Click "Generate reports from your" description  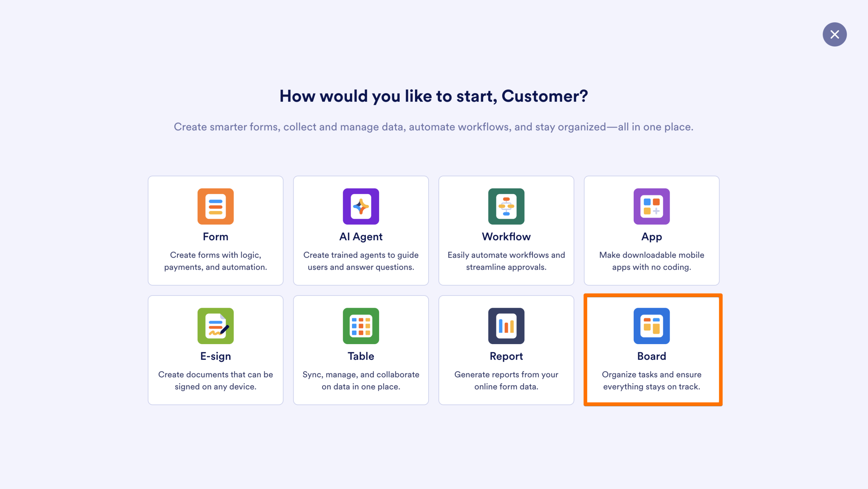(x=506, y=374)
